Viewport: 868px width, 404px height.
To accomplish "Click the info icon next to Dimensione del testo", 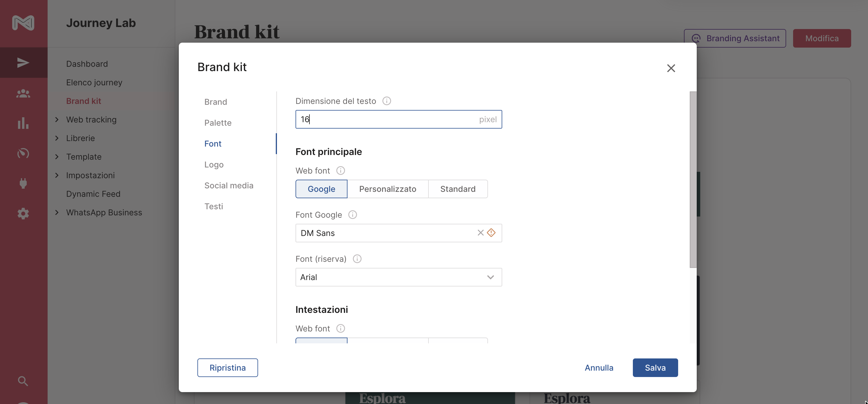I will 386,101.
